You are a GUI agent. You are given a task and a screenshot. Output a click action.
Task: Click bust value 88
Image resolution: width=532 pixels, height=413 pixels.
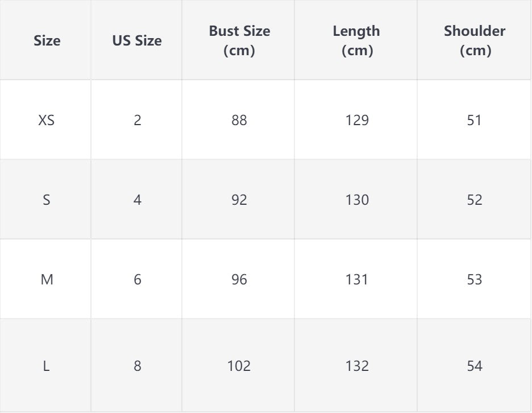coord(239,120)
